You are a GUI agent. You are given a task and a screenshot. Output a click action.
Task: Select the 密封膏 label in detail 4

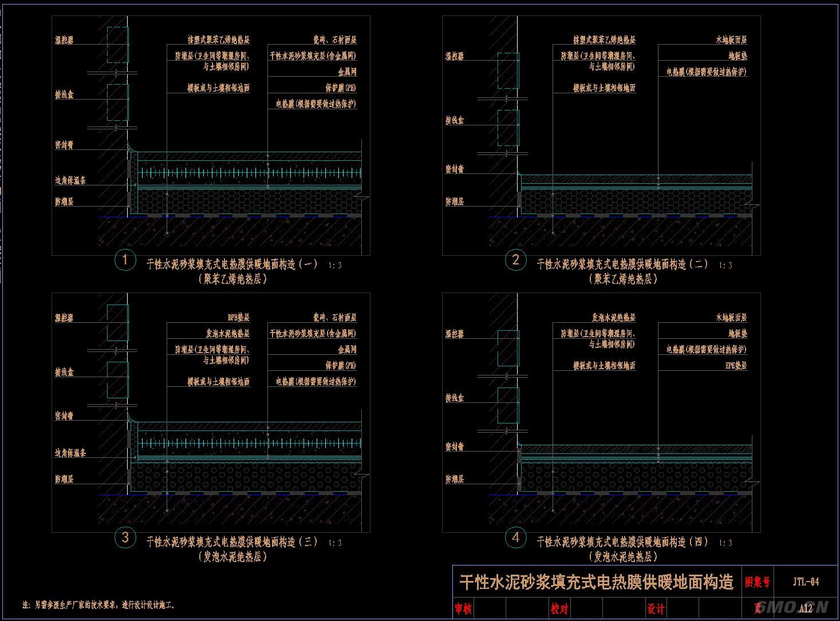(x=455, y=447)
